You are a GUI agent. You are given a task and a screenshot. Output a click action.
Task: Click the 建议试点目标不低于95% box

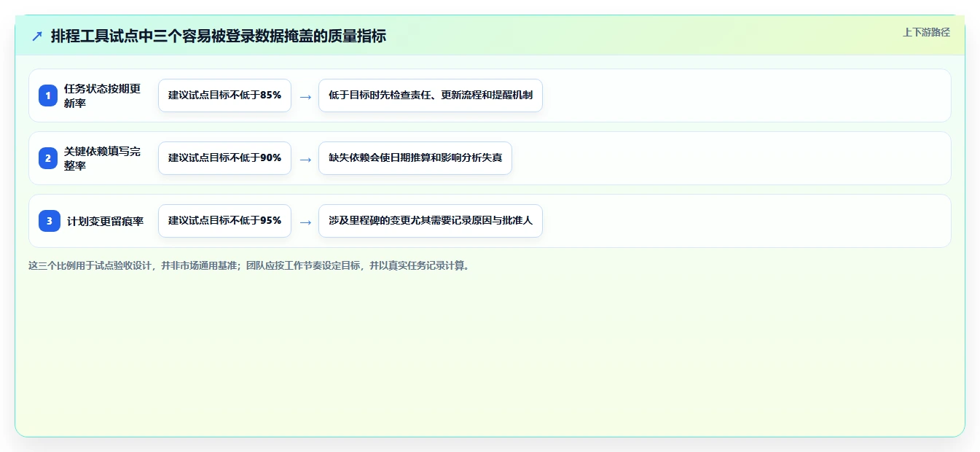click(224, 221)
